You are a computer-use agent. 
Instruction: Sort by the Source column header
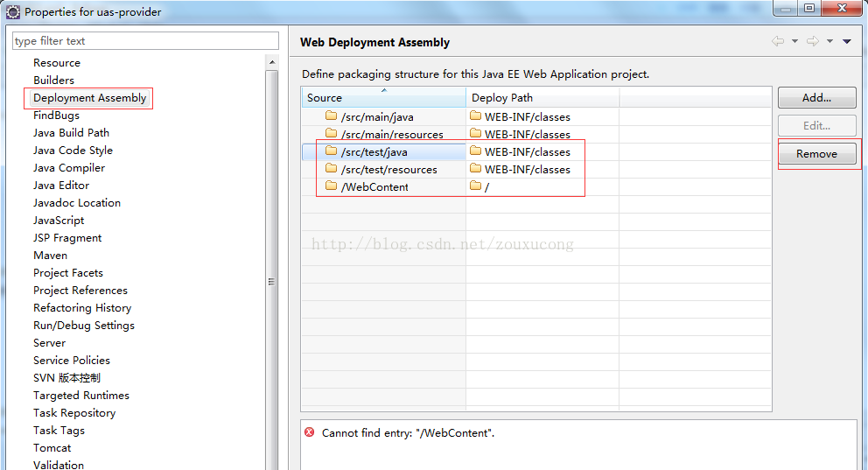point(383,97)
